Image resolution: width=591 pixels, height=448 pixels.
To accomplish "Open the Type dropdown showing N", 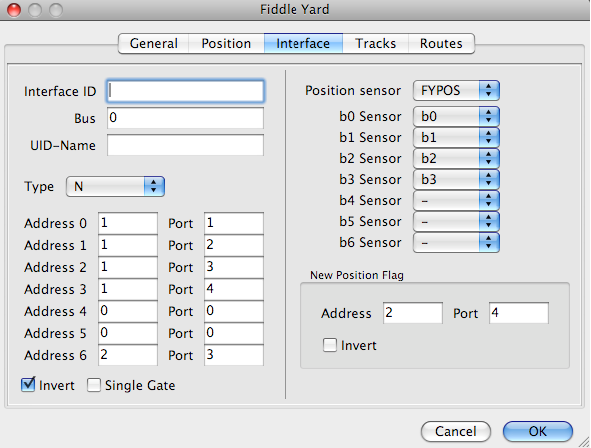I will point(115,186).
